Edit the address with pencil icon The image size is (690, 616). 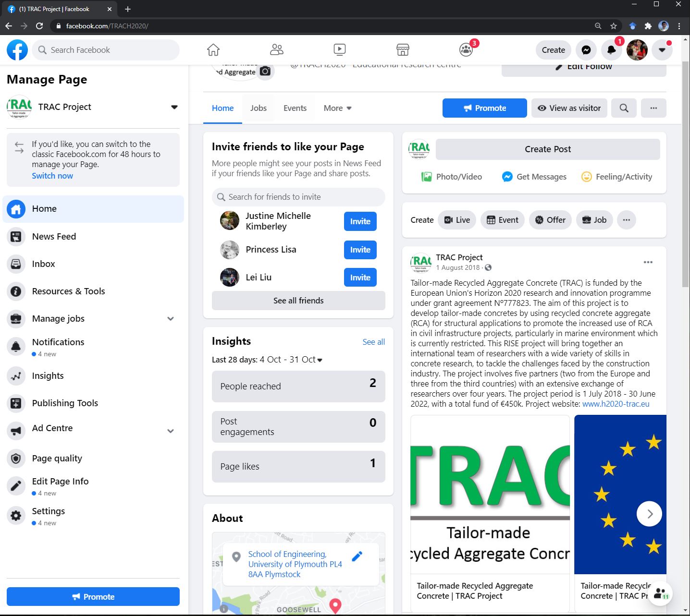[357, 556]
